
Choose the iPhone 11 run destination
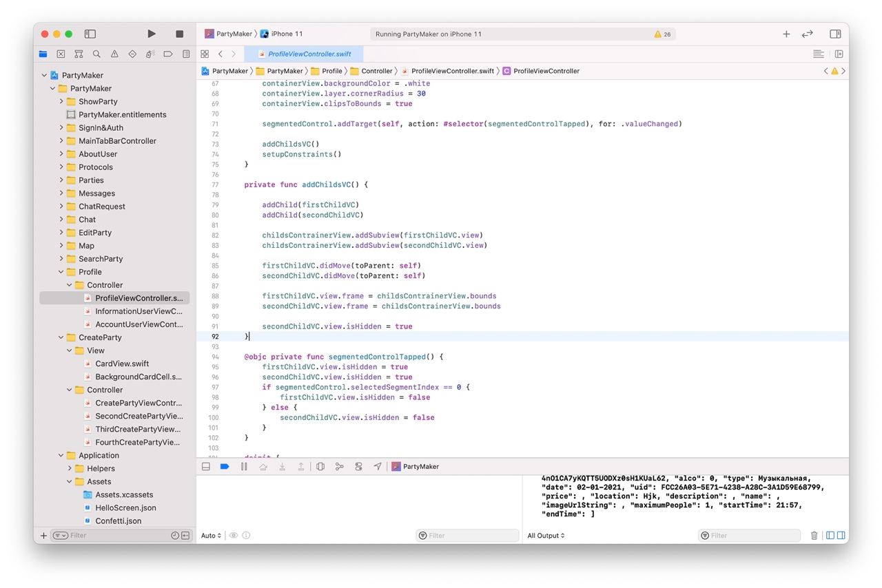282,34
